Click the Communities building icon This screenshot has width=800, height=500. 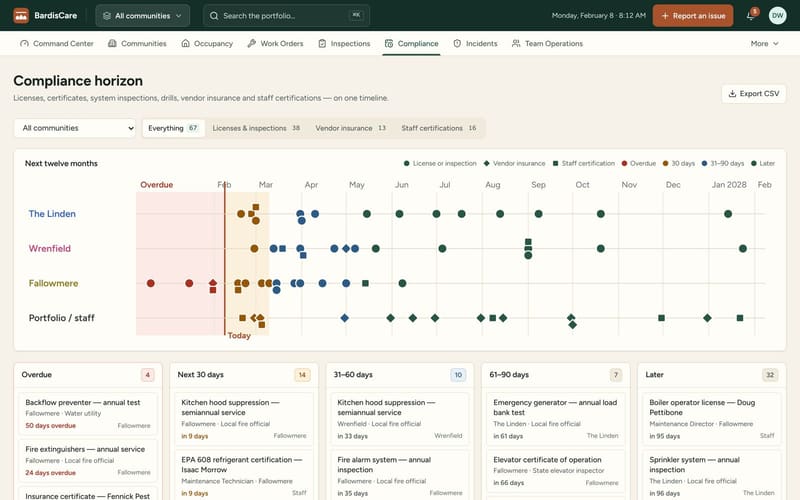click(112, 44)
